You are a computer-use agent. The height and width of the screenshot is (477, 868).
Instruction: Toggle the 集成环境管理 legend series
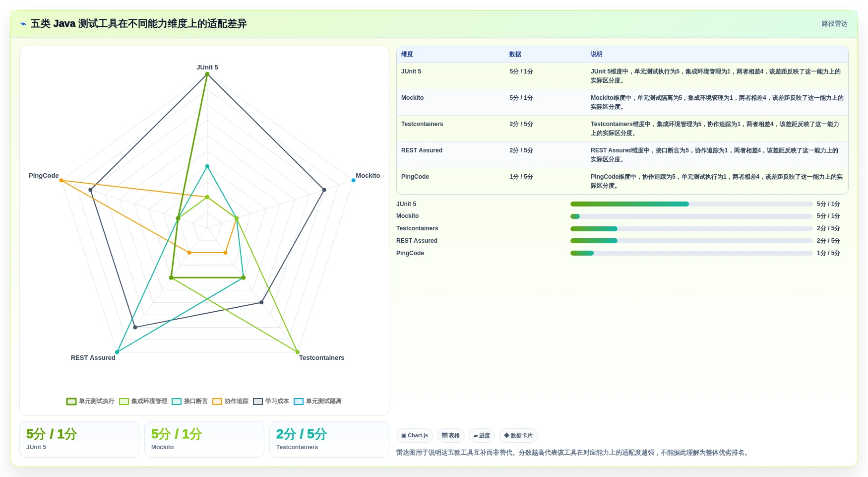point(143,401)
